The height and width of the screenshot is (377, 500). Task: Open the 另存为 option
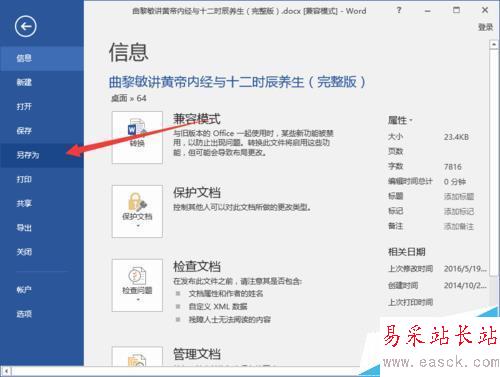42,155
